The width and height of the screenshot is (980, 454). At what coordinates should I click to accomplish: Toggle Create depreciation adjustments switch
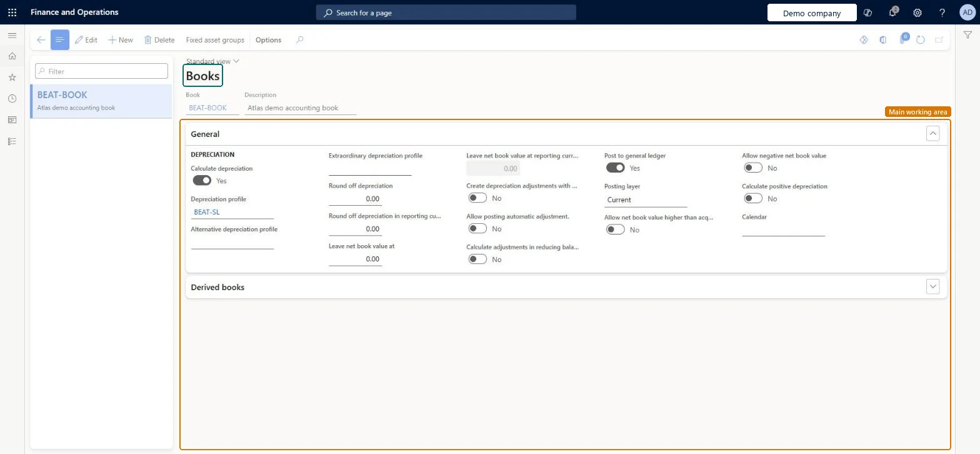(x=477, y=198)
